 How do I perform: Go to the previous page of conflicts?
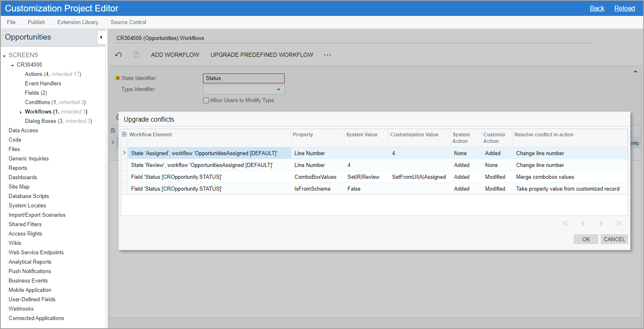click(583, 223)
